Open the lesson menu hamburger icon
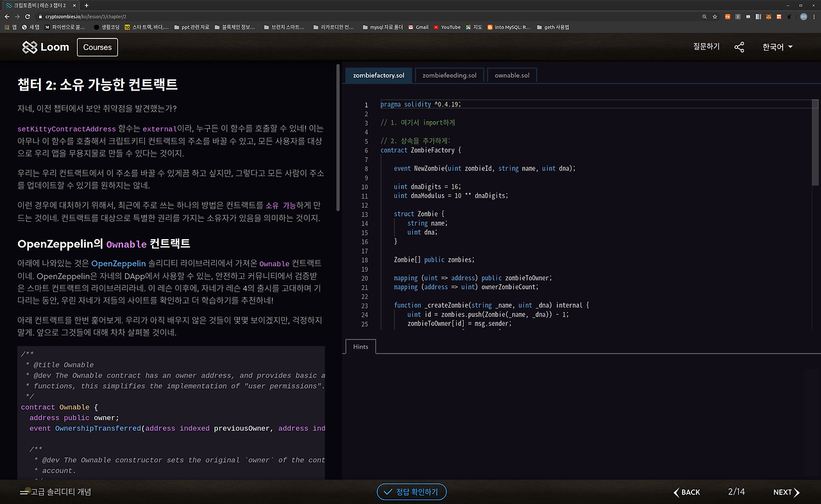The width and height of the screenshot is (821, 504). click(24, 492)
